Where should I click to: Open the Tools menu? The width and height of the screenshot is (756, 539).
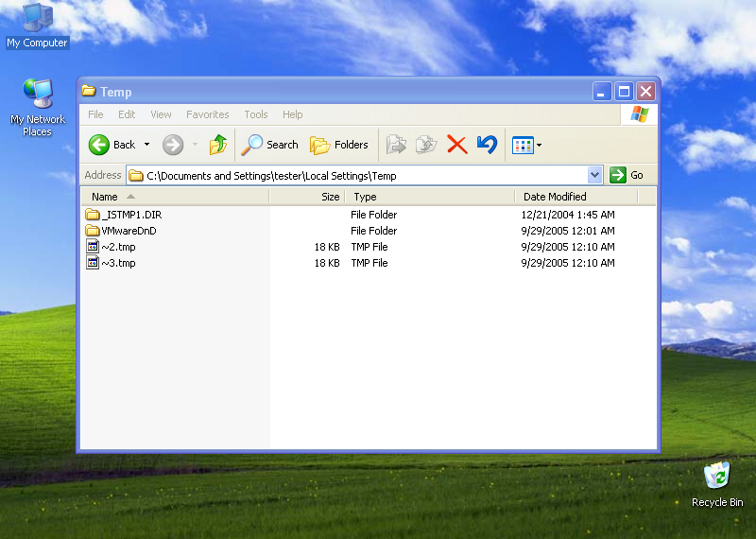(256, 114)
